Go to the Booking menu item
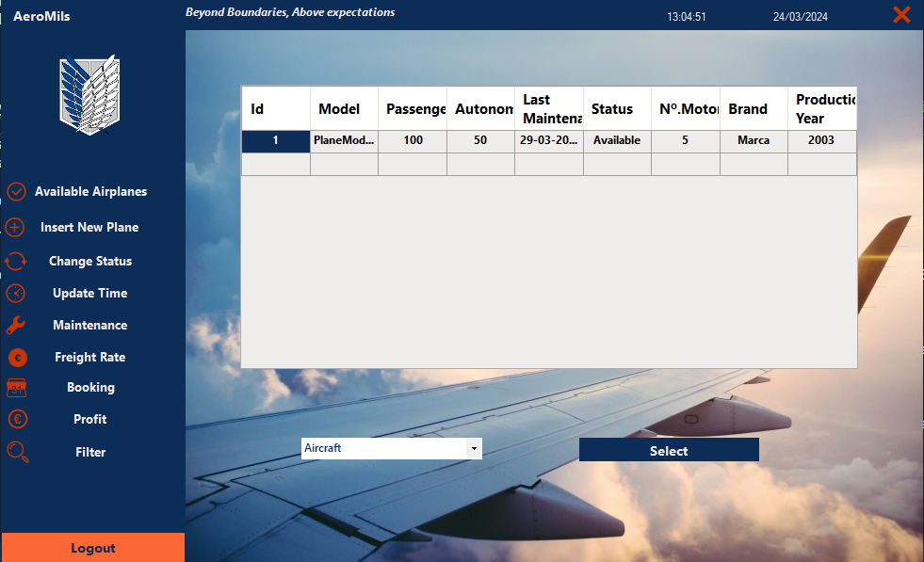 [x=90, y=388]
